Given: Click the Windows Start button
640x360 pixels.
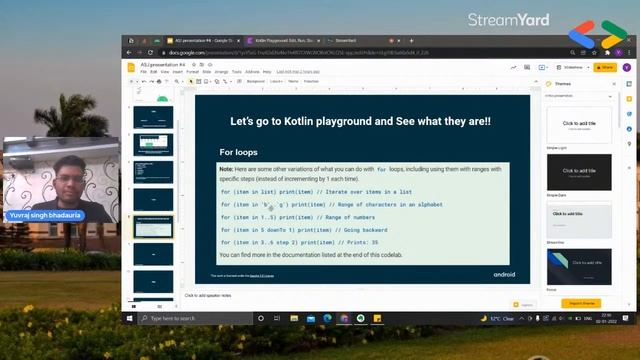Looking at the screenshot, I should [129, 318].
